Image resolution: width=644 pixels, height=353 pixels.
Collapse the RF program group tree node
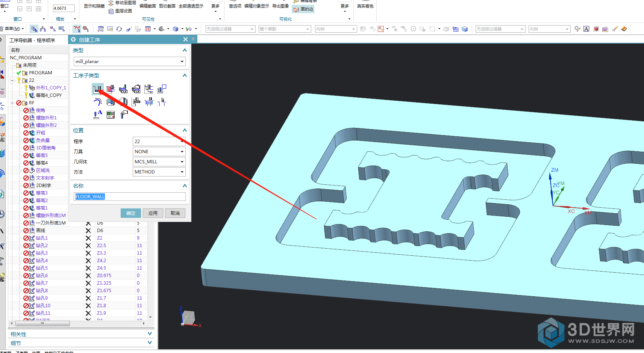tap(12, 103)
